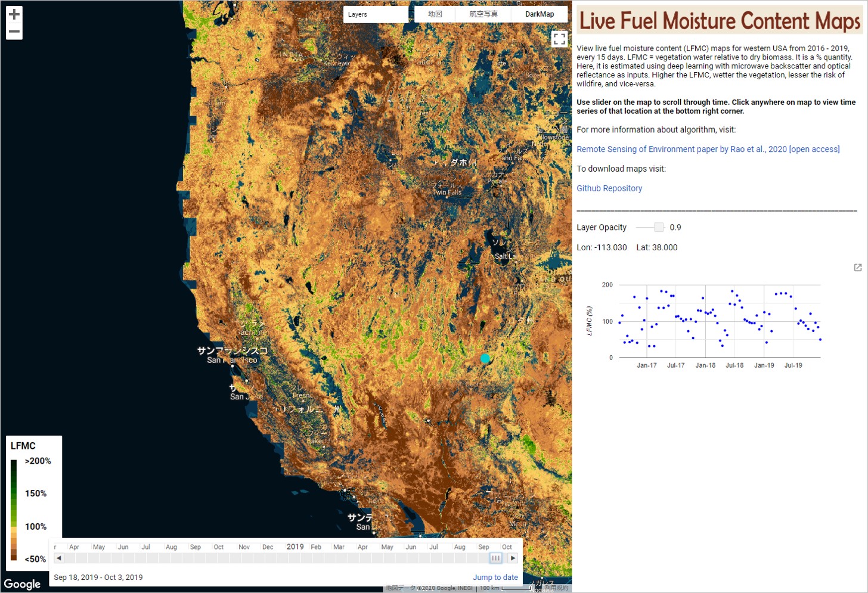Click the cyan location marker on map
The height and width of the screenshot is (593, 868).
pyautogui.click(x=485, y=358)
